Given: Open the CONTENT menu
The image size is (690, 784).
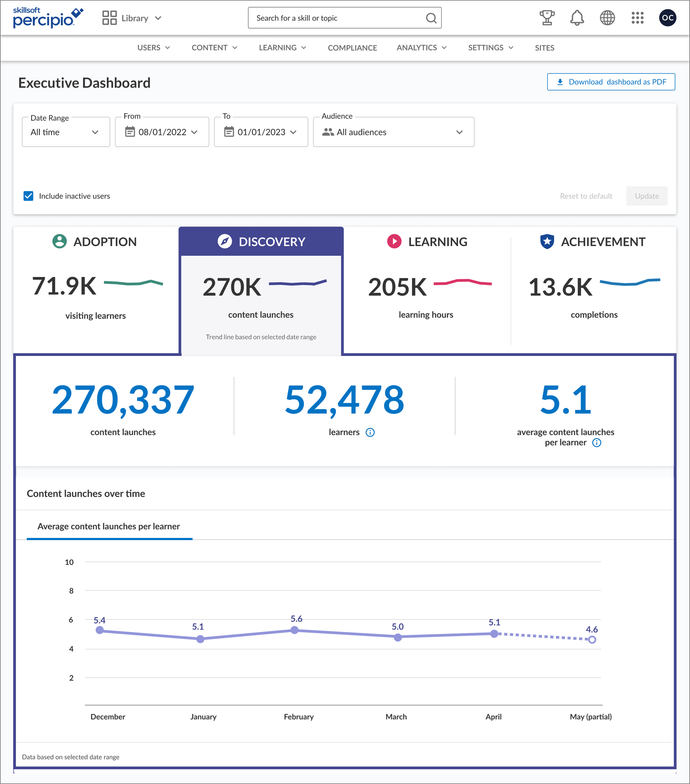Looking at the screenshot, I should pyautogui.click(x=215, y=47).
